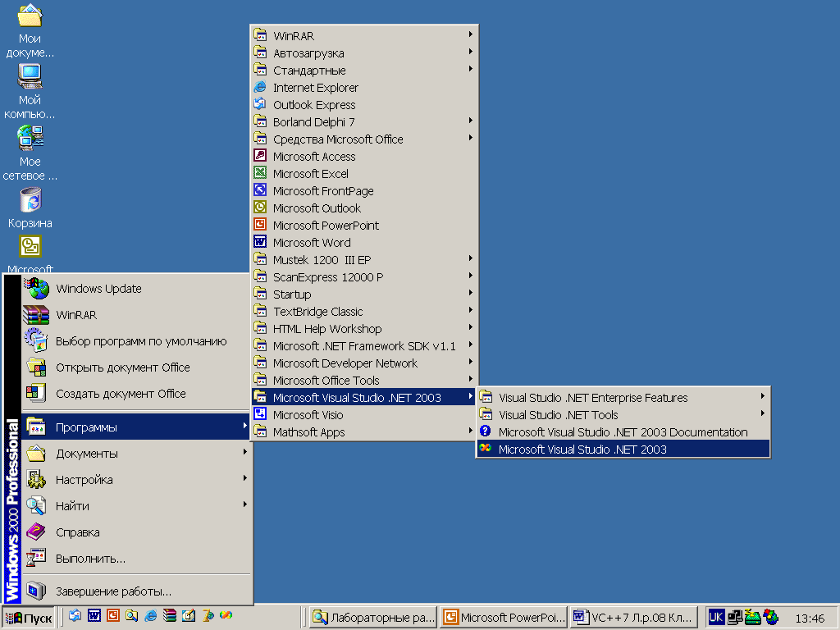This screenshot has width=840, height=630.
Task: Launch WinRAR from Start menu top
Action: (x=136, y=314)
